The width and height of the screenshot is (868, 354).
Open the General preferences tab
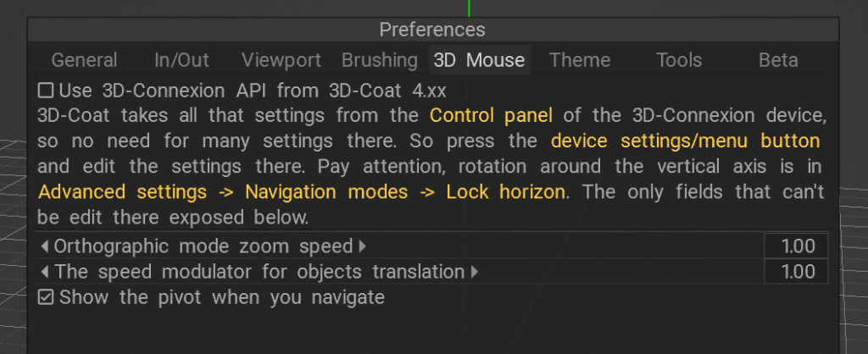tap(84, 60)
